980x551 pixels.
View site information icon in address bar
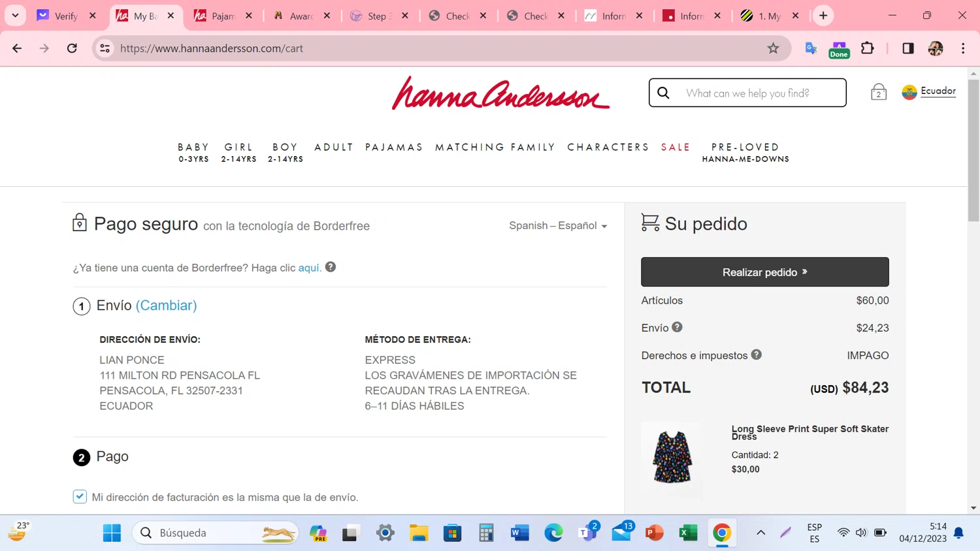coord(105,48)
